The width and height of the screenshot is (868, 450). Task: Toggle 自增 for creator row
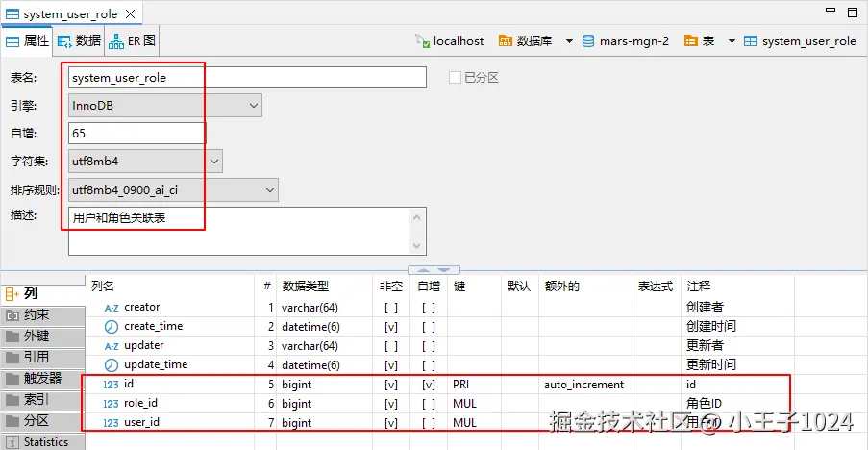[x=429, y=308]
